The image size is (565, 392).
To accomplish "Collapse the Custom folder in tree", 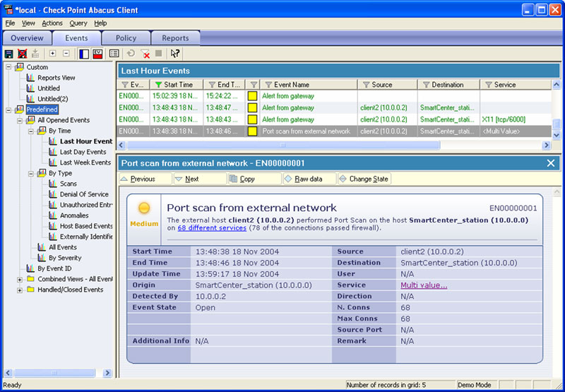I will (8, 67).
